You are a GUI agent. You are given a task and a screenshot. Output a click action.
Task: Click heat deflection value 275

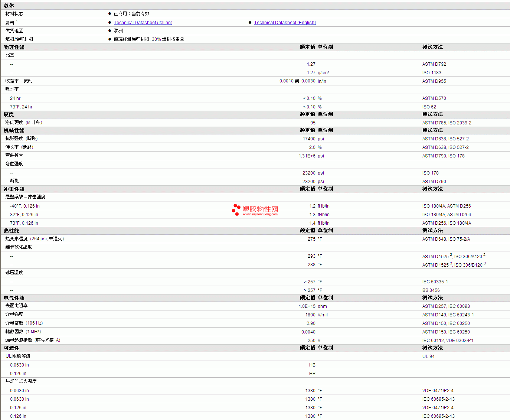click(x=311, y=239)
